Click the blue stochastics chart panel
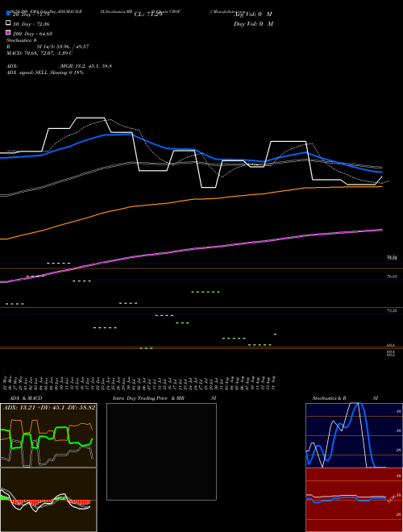 (354, 435)
